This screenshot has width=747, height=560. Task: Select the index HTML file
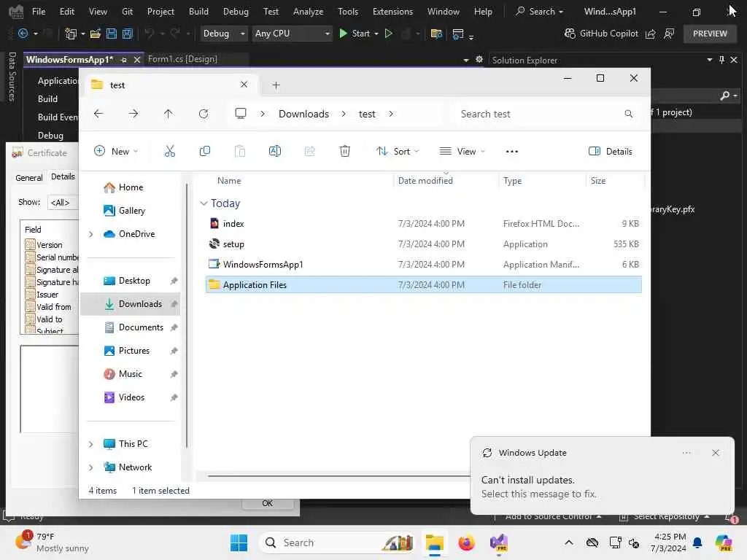[424, 224]
